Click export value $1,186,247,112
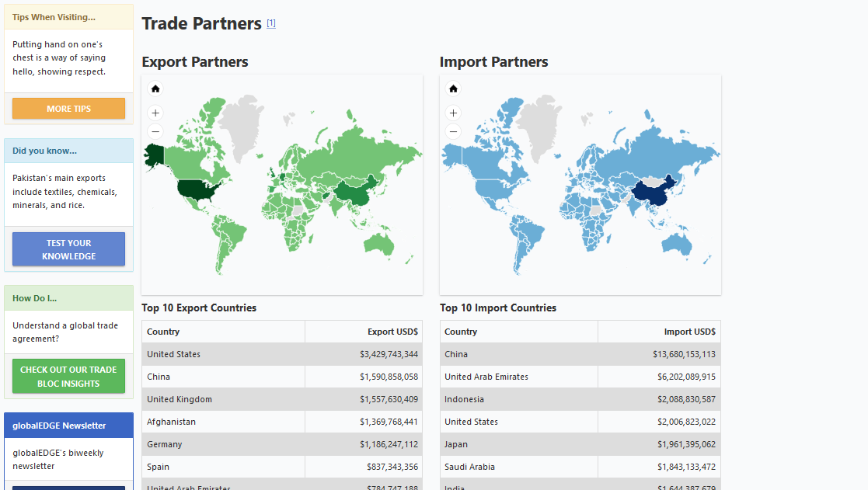 389,445
